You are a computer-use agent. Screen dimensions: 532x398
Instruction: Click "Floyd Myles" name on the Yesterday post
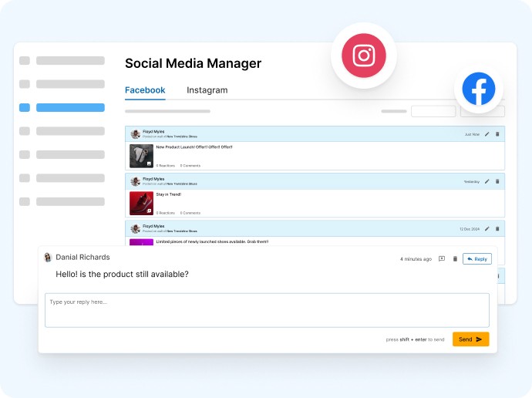coord(153,179)
